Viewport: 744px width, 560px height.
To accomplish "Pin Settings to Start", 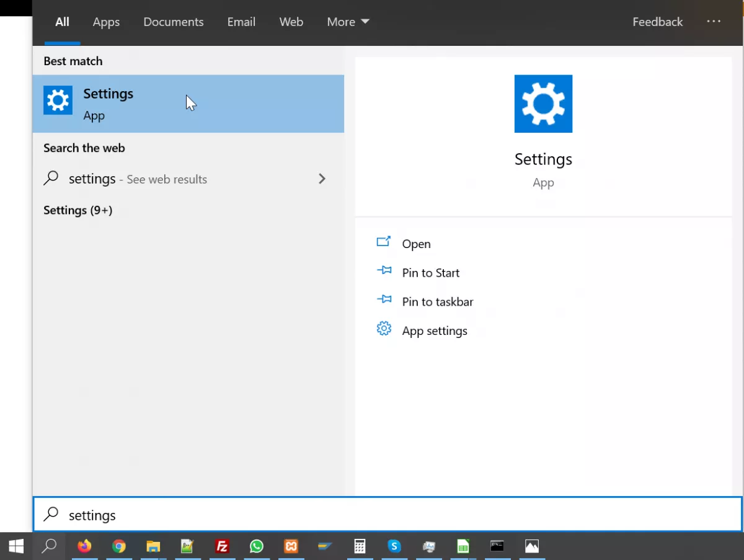I will click(x=431, y=273).
